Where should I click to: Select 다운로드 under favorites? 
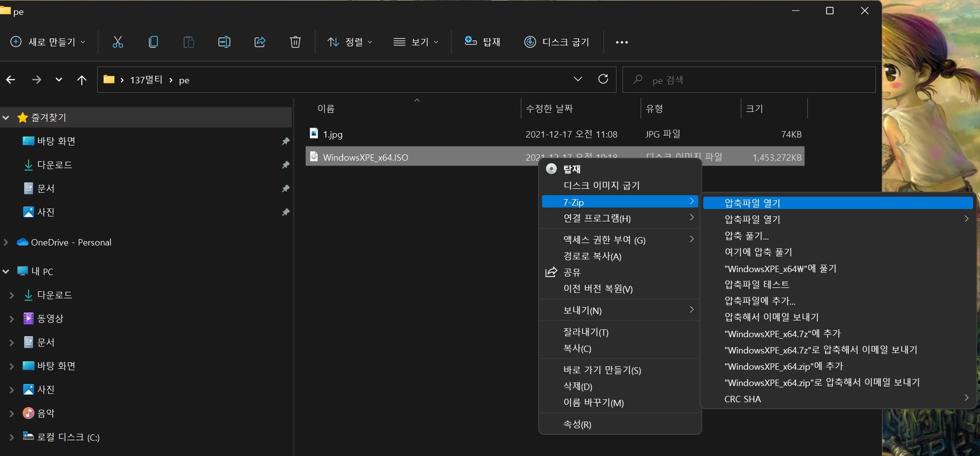pos(48,165)
